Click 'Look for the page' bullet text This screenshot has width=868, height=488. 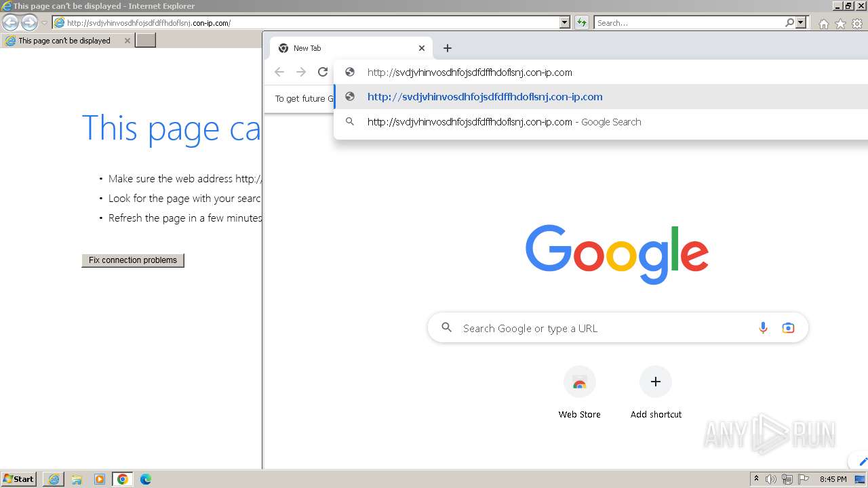pos(184,199)
